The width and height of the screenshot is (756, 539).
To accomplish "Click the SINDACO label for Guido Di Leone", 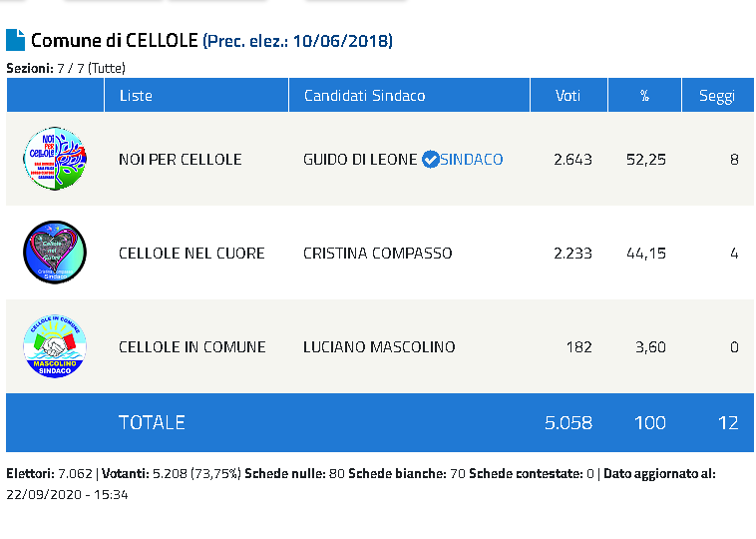I will point(472,159).
